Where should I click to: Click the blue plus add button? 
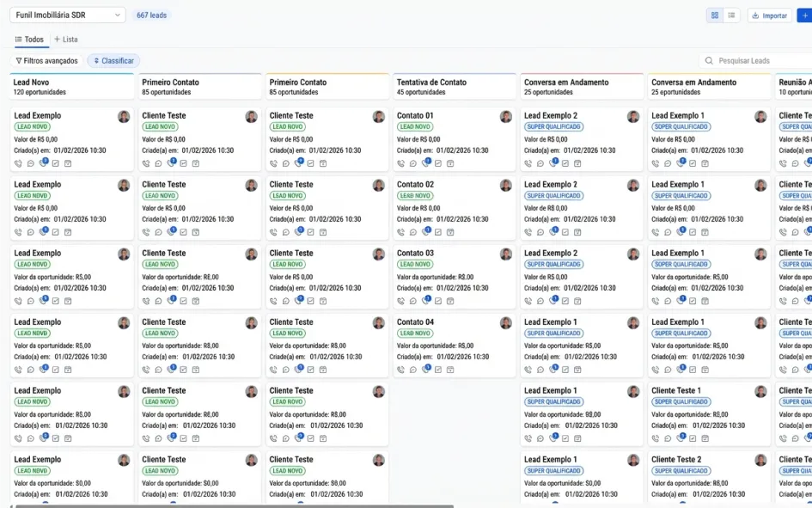(805, 15)
